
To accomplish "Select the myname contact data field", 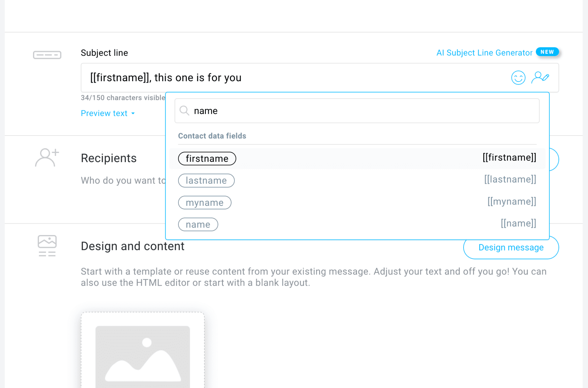I will (205, 202).
